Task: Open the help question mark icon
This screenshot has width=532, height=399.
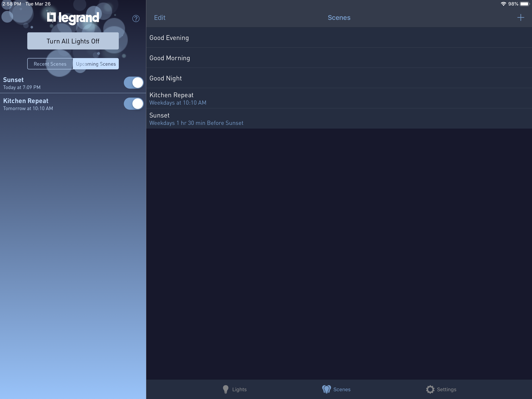Action: 136,19
